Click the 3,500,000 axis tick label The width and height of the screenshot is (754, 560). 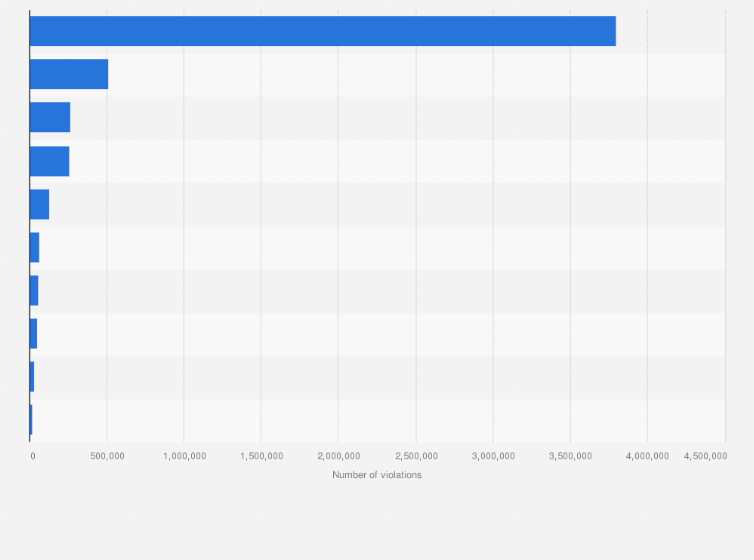click(x=570, y=456)
